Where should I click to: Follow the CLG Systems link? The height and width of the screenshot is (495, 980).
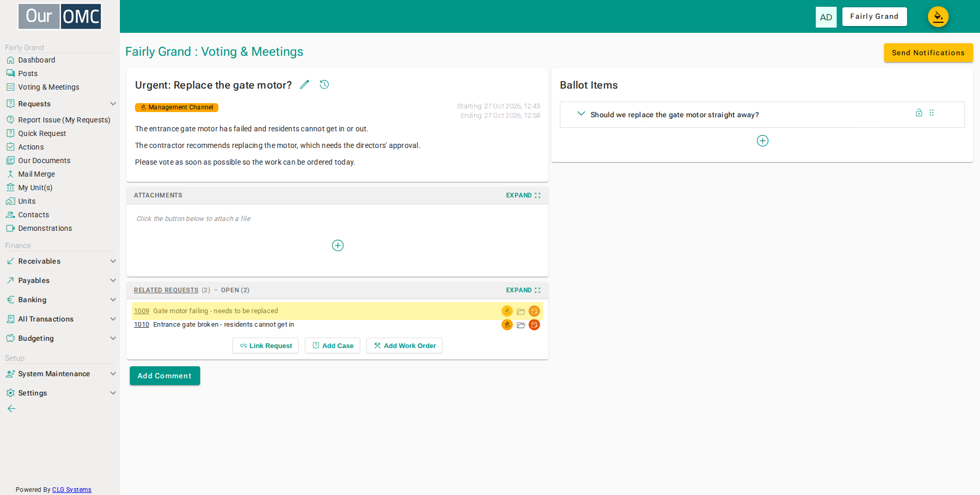coord(71,490)
